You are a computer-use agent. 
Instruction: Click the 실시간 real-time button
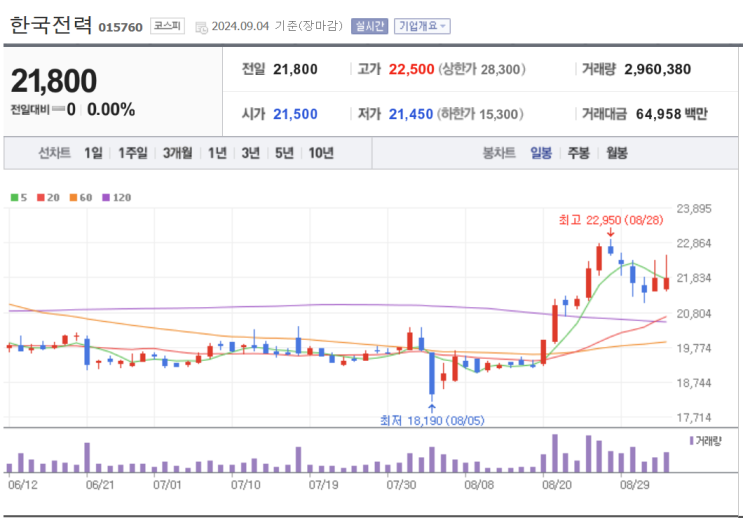[x=369, y=26]
